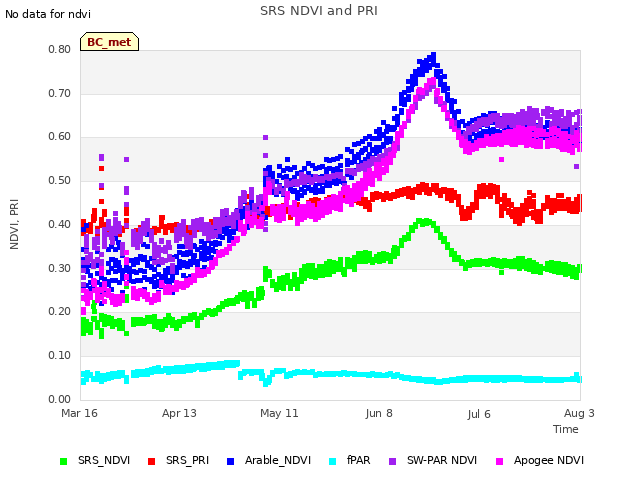Click the Mar 16 x-axis tick label
The height and width of the screenshot is (480, 640).
79,413
